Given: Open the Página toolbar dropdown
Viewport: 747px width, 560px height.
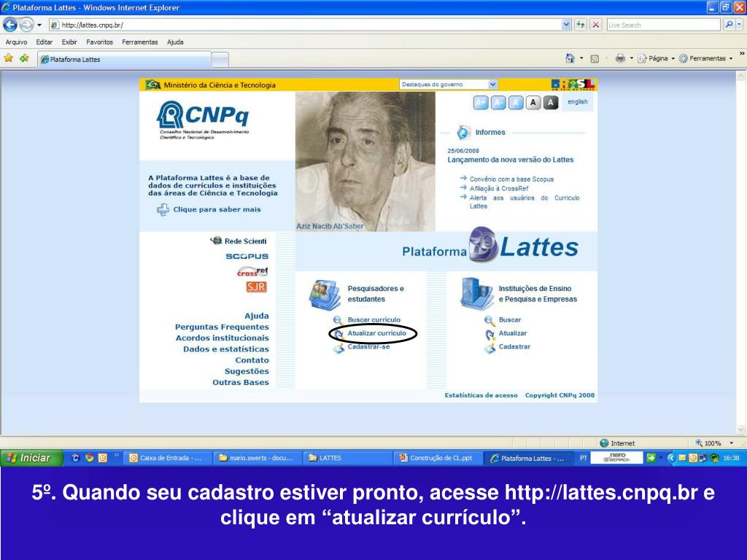Looking at the screenshot, I should [x=657, y=58].
